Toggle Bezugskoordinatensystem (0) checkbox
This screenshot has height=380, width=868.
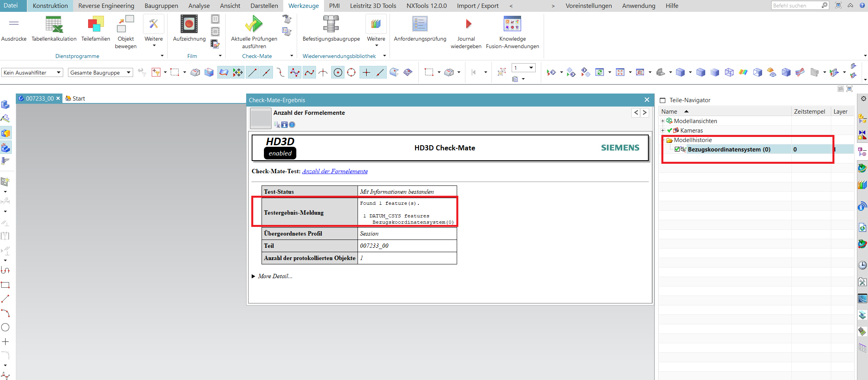677,149
